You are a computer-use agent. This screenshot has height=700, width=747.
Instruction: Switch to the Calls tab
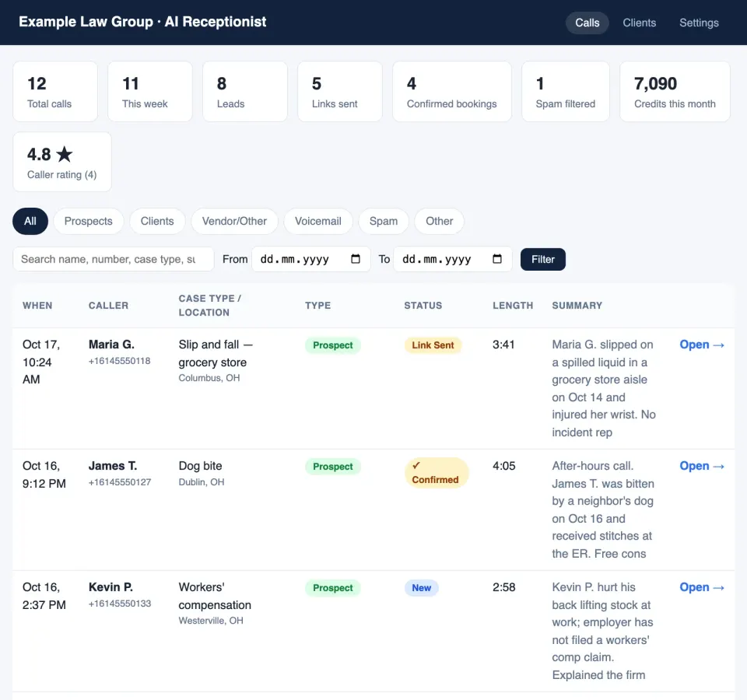587,23
